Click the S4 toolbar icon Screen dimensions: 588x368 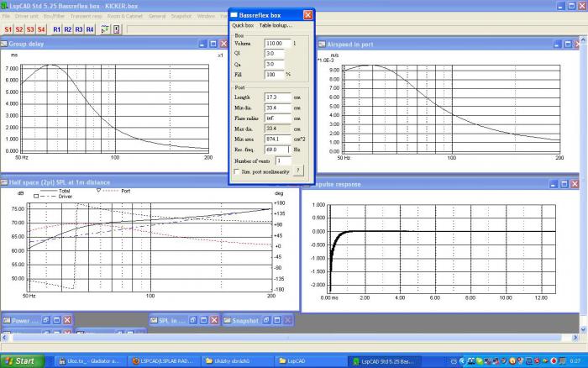41,29
